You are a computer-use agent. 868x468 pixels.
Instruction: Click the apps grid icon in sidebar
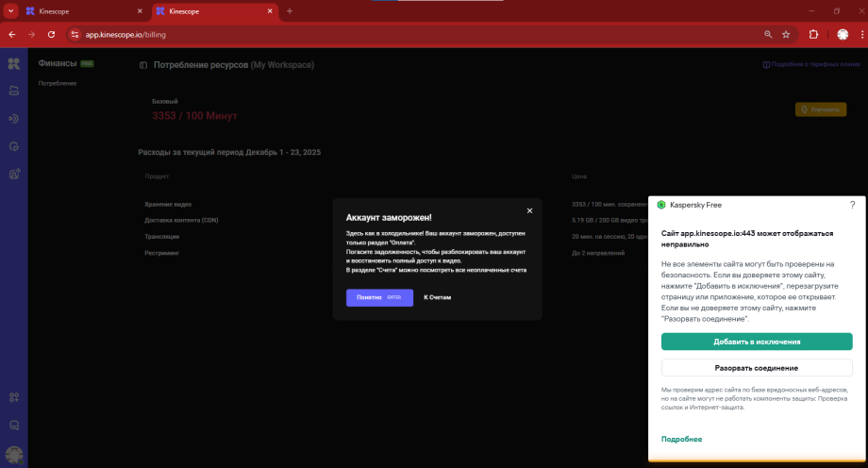13,397
